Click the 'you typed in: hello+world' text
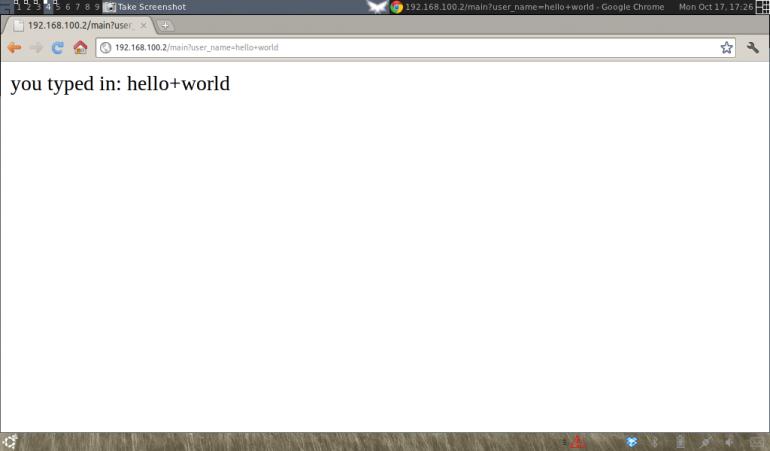The image size is (770, 451). click(x=120, y=84)
